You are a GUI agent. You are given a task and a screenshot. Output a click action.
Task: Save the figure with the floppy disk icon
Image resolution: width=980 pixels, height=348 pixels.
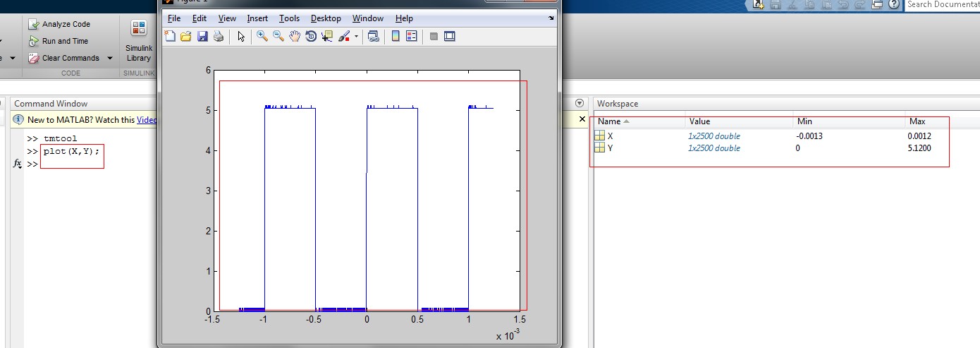(202, 36)
